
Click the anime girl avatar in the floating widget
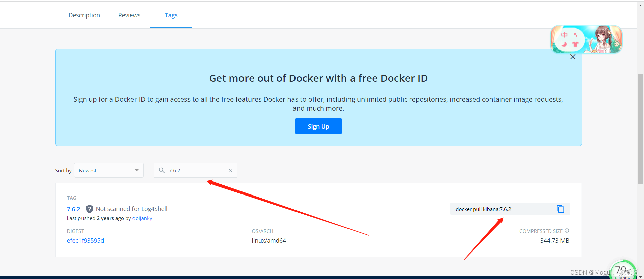(603, 39)
